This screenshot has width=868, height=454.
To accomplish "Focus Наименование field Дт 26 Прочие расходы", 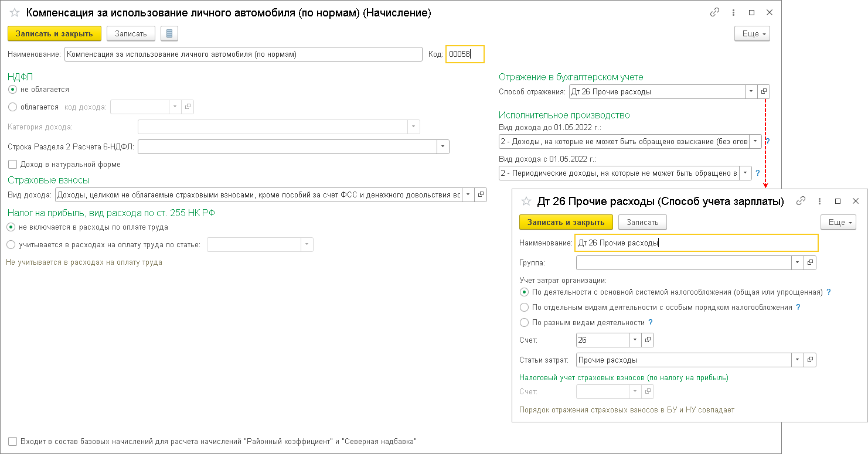I will coord(697,243).
